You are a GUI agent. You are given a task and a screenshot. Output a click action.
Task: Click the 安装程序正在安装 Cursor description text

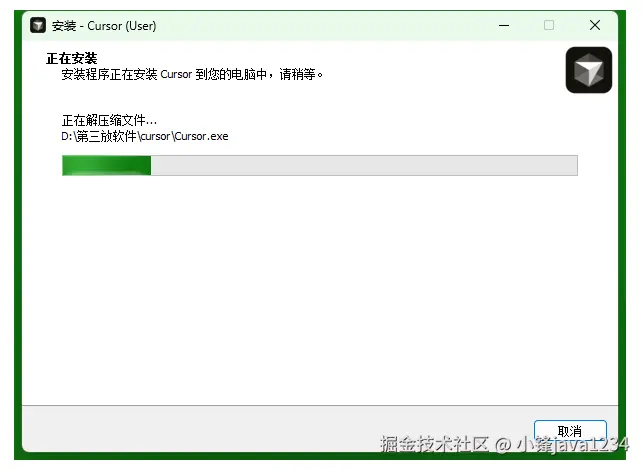[x=192, y=75]
